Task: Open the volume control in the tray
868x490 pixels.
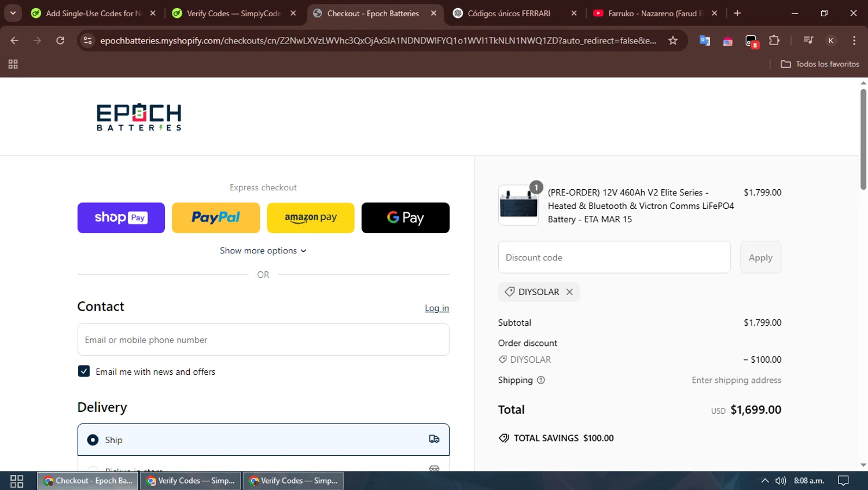Action: (x=781, y=481)
